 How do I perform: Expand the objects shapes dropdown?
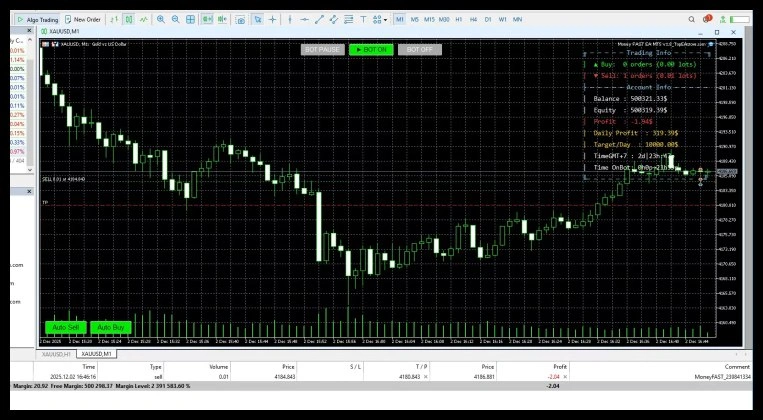(x=380, y=19)
